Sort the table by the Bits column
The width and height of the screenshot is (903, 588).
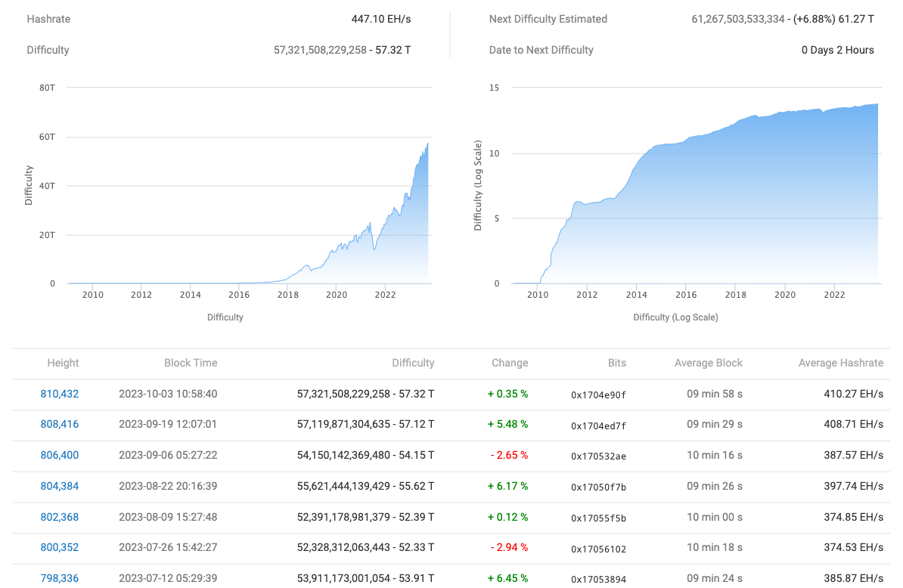(617, 363)
